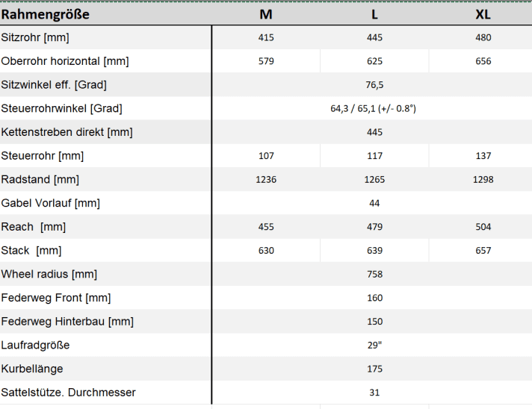Click the Sitzrohr [mm] row label

[x=36, y=37]
